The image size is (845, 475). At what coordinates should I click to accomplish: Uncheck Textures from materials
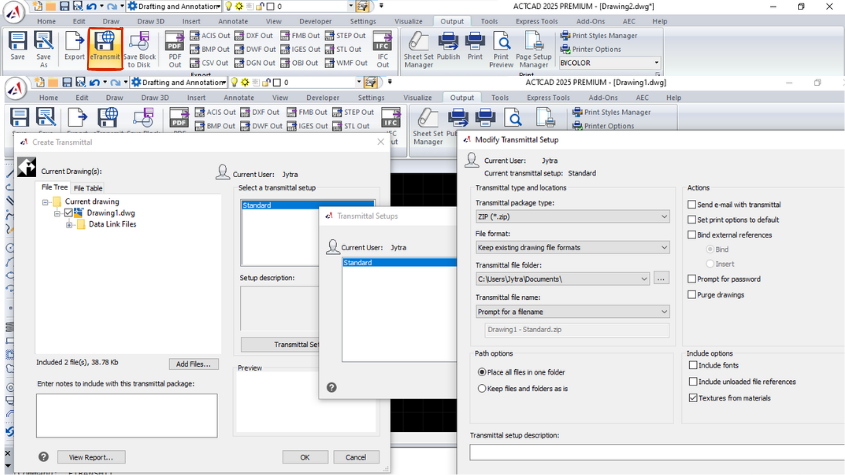coord(693,398)
